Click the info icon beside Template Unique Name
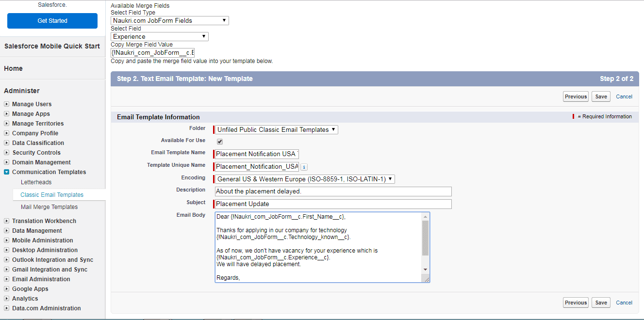The height and width of the screenshot is (320, 644). (x=304, y=167)
